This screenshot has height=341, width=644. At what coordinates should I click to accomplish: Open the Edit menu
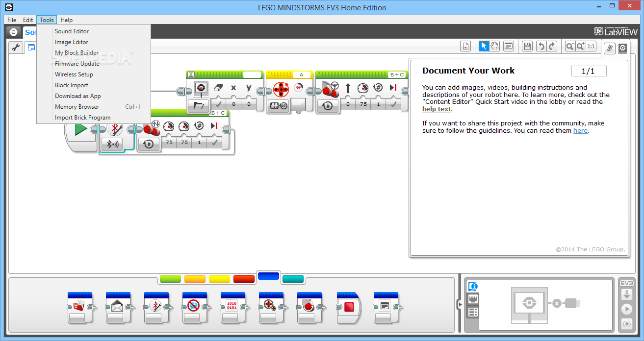tap(28, 20)
